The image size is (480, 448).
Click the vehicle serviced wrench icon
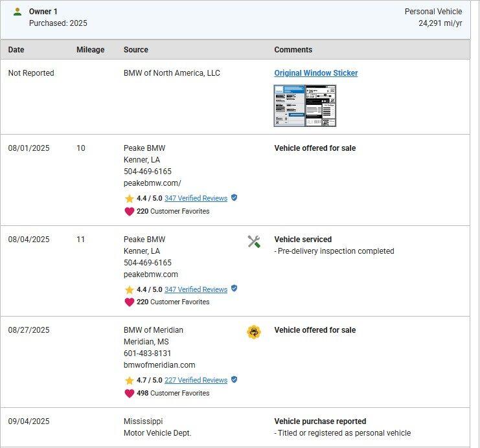point(254,241)
